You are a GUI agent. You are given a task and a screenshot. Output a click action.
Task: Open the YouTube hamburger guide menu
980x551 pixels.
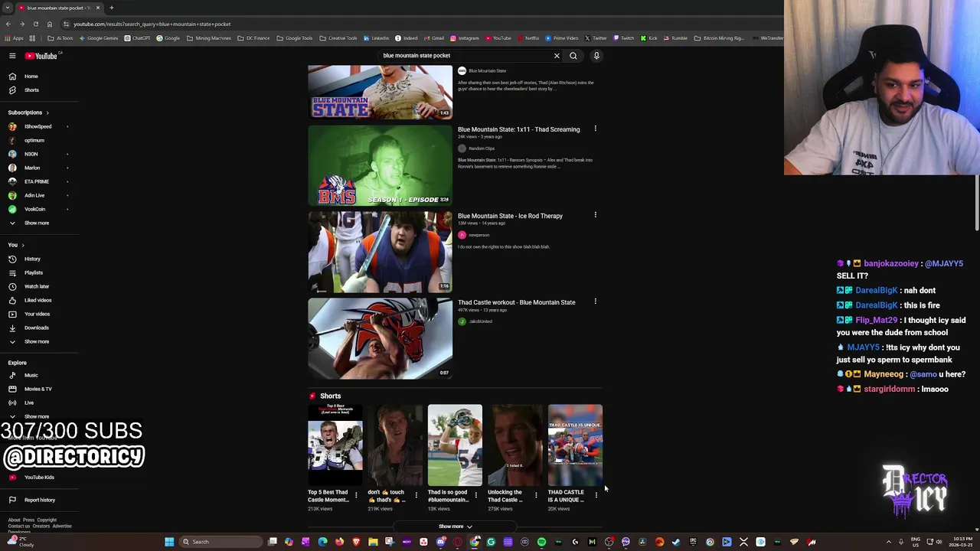click(12, 56)
